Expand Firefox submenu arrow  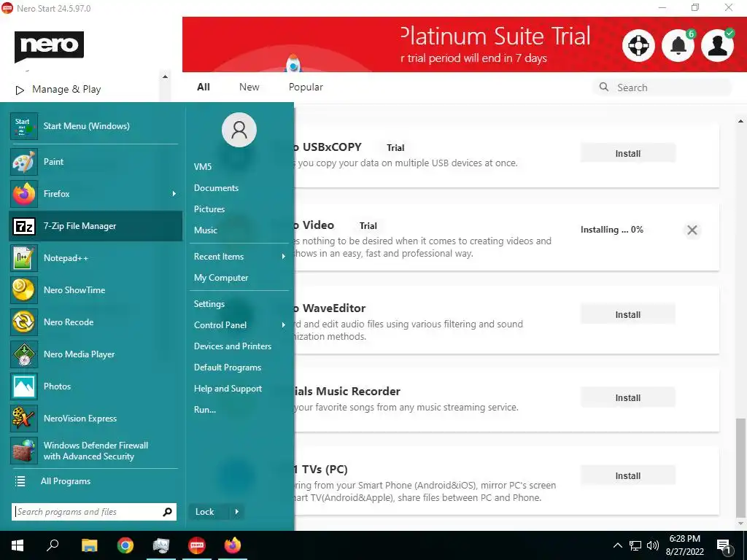(x=174, y=194)
